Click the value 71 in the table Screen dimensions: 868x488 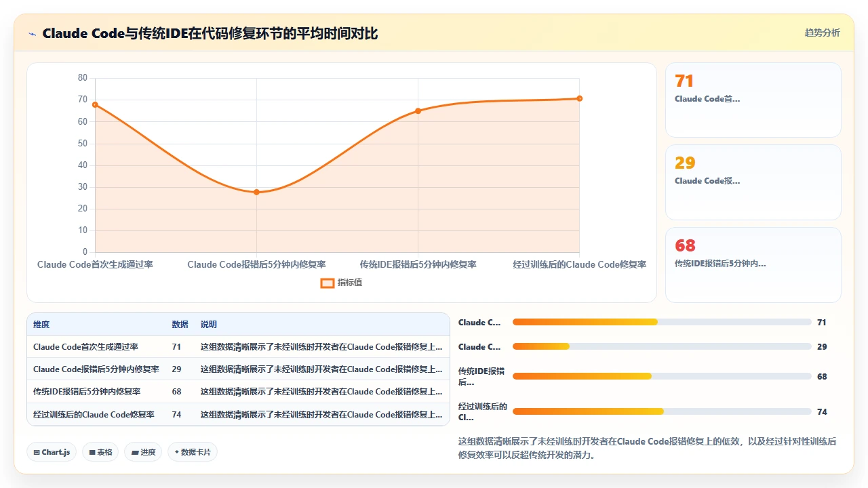tap(176, 347)
